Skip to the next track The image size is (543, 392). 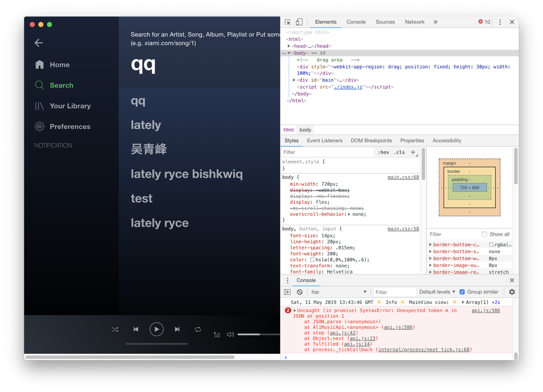click(x=177, y=329)
